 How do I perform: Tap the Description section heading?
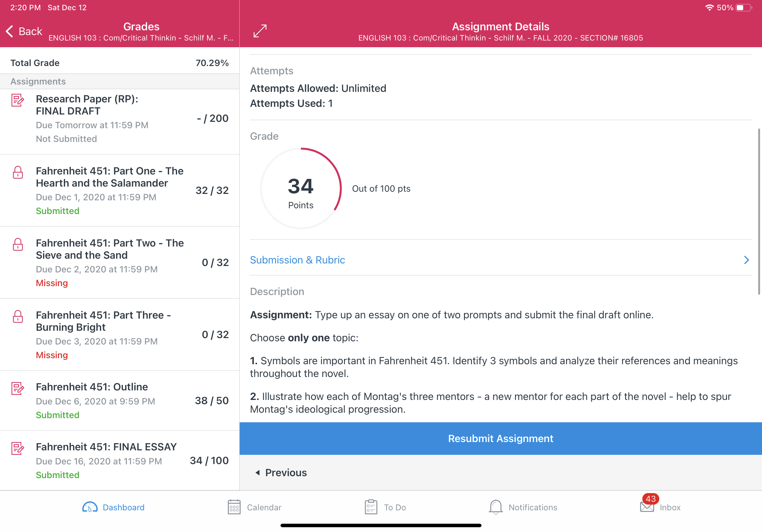click(277, 291)
